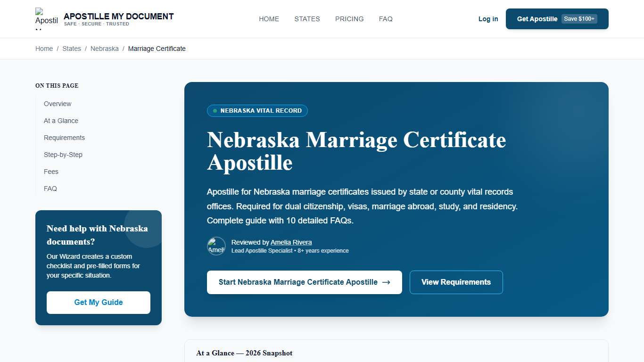Image resolution: width=644 pixels, height=362 pixels.
Task: Click the Amelia Rivera avatar photo
Action: (216, 246)
